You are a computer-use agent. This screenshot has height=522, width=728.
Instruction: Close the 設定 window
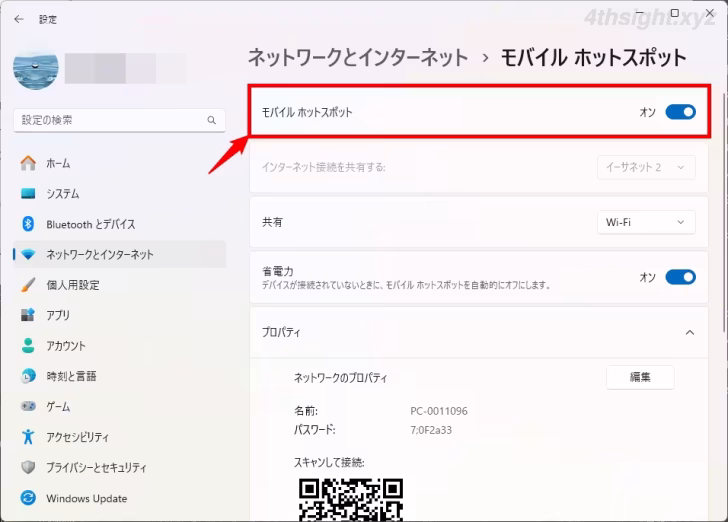pos(710,13)
